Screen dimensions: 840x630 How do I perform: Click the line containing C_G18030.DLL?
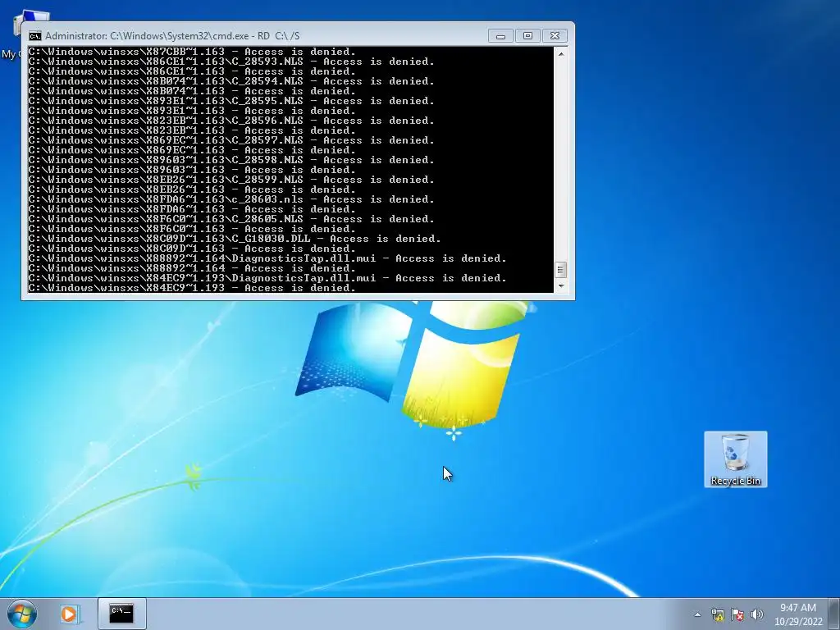[x=235, y=239]
